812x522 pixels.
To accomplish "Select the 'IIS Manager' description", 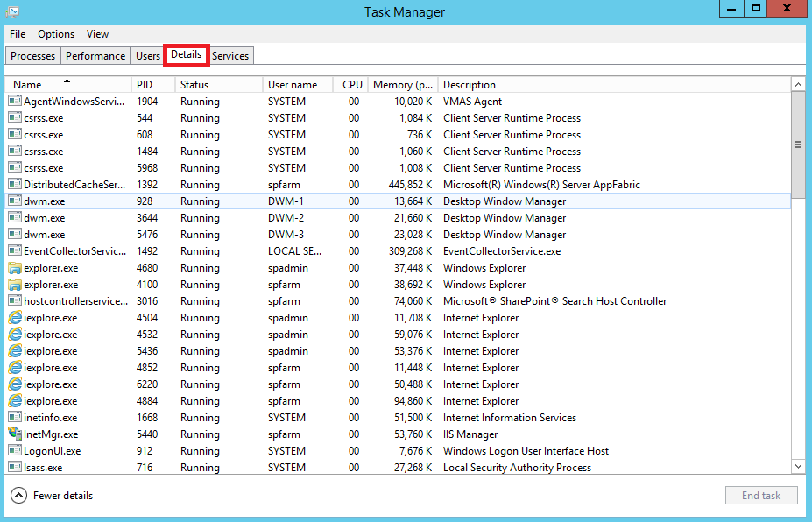I will tap(470, 434).
